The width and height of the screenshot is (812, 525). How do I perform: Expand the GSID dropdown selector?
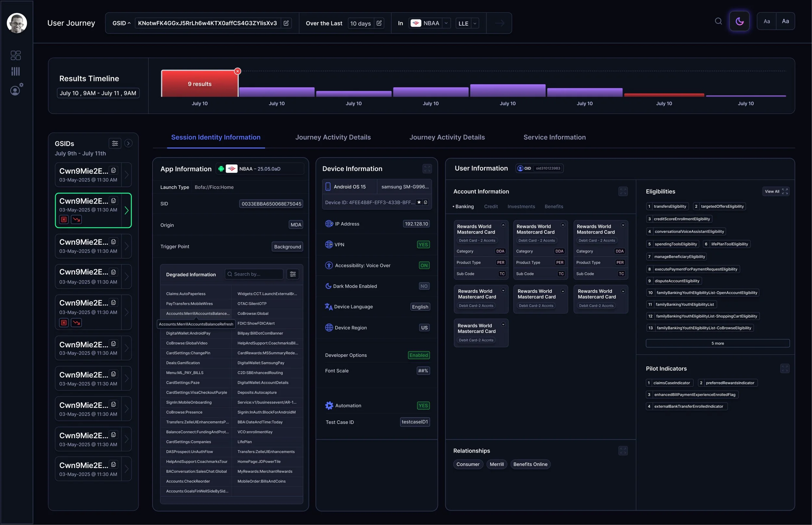pyautogui.click(x=121, y=23)
